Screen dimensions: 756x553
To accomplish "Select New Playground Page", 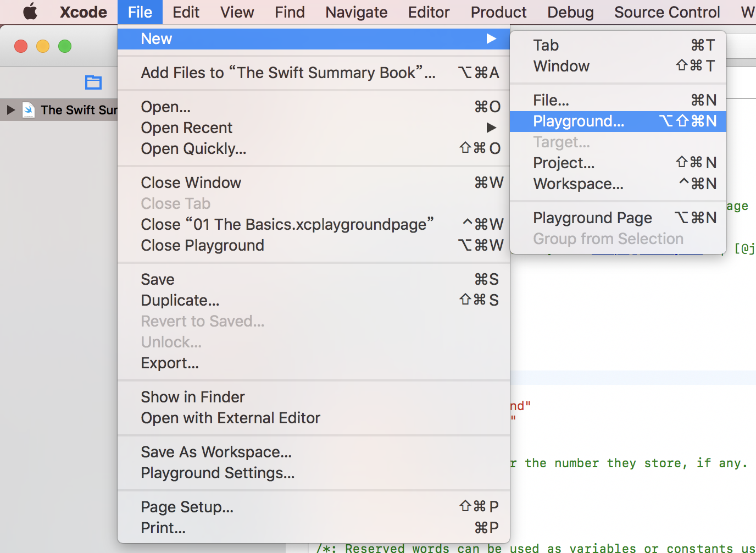I will click(x=618, y=218).
